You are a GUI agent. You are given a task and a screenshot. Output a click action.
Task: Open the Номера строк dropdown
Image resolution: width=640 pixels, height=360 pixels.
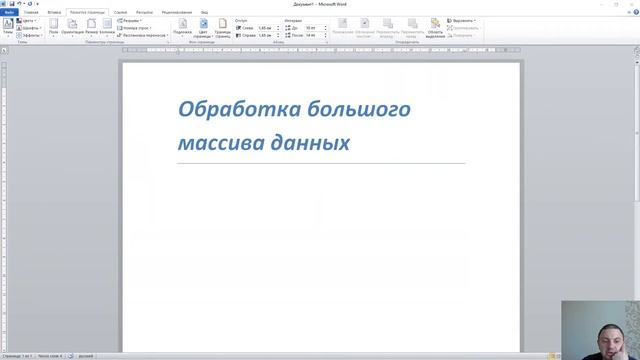pos(134,28)
